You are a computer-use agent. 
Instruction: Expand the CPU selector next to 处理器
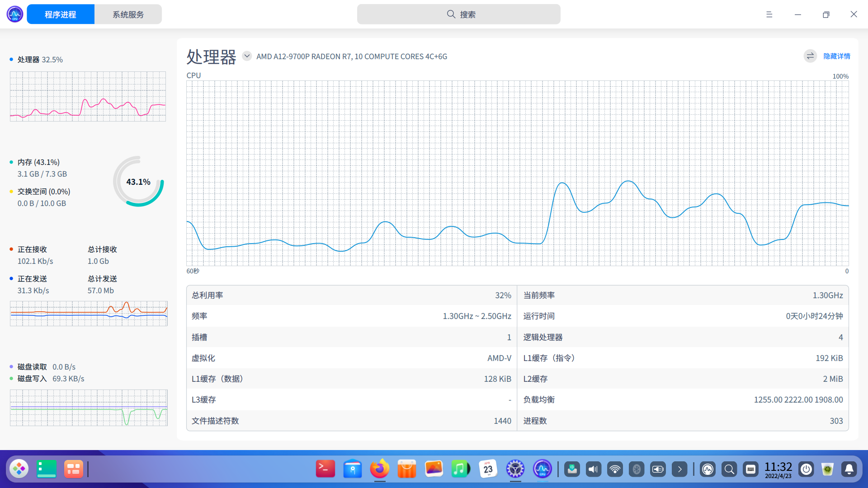[247, 56]
